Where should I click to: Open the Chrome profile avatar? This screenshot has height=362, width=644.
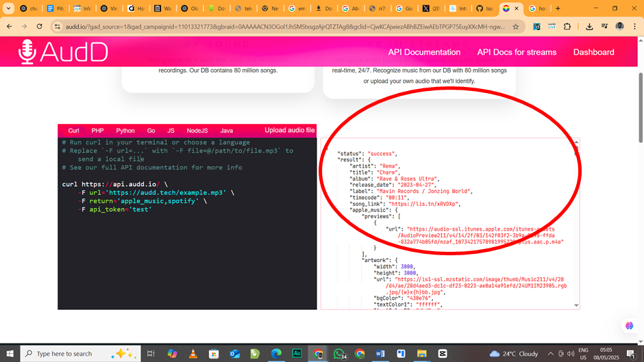[619, 26]
